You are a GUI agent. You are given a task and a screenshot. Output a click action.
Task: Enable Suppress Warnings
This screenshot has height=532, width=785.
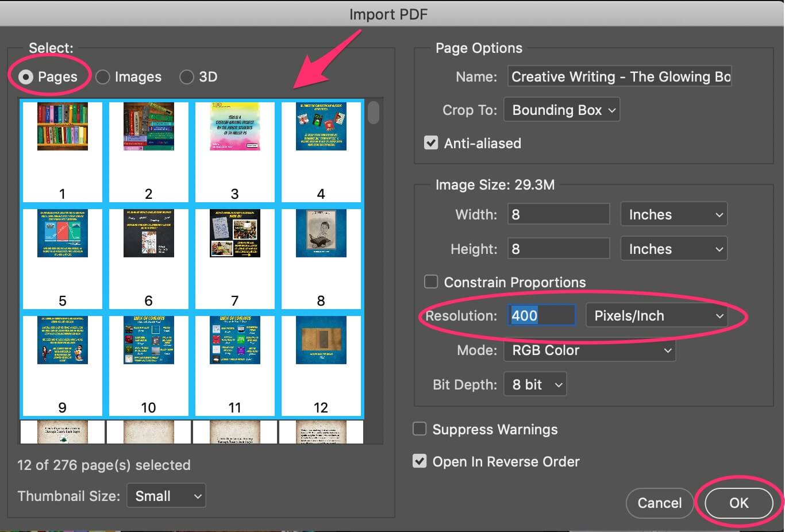click(x=420, y=429)
